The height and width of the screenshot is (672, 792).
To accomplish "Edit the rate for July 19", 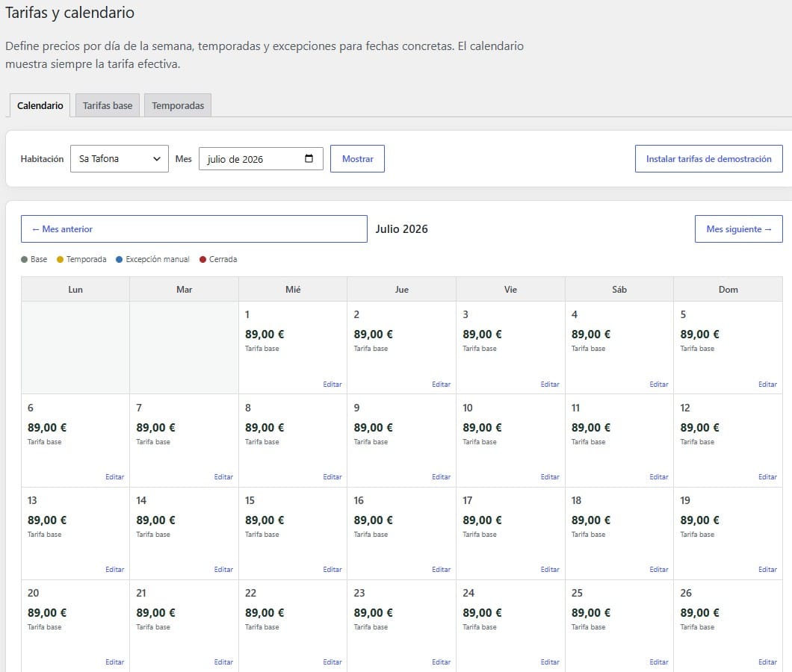I will [x=768, y=569].
